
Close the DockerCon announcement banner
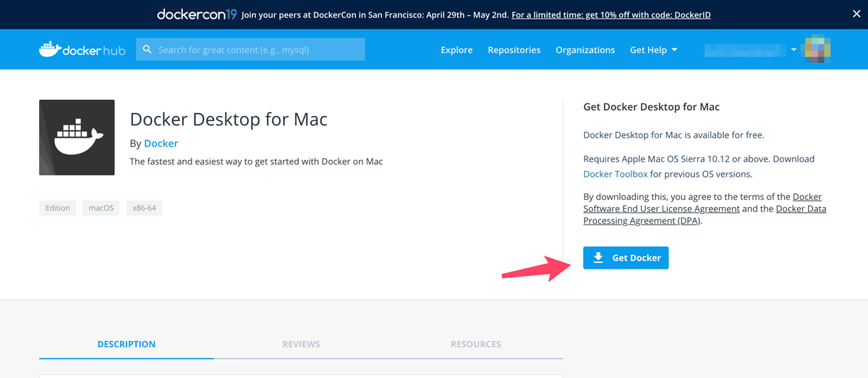coord(856,14)
